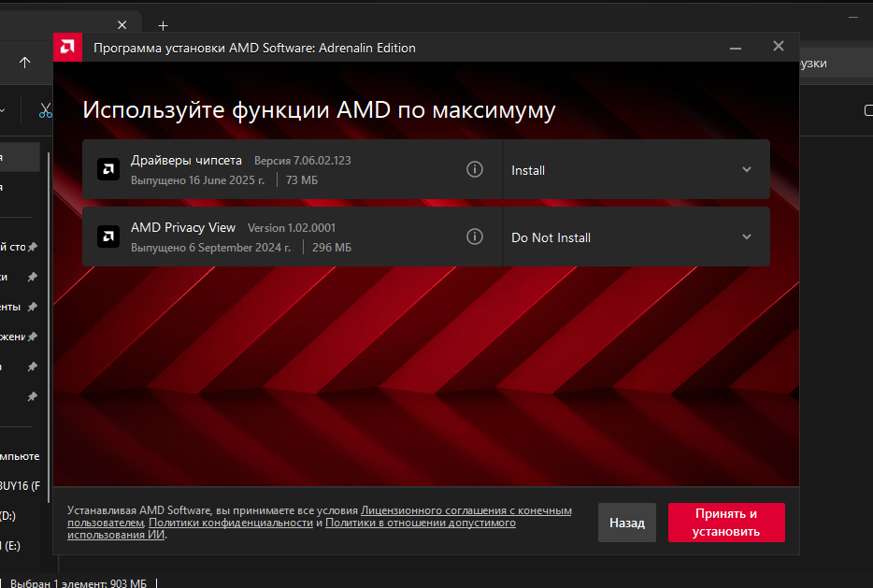Viewport: 873px width, 588px height.
Task: Click the 296 МБ size text
Action: point(332,247)
